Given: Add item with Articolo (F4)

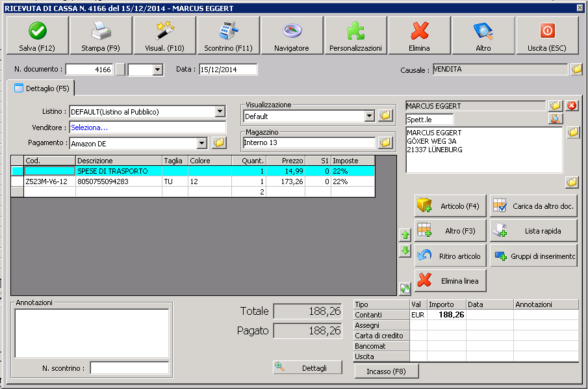Looking at the screenshot, I should [x=450, y=206].
